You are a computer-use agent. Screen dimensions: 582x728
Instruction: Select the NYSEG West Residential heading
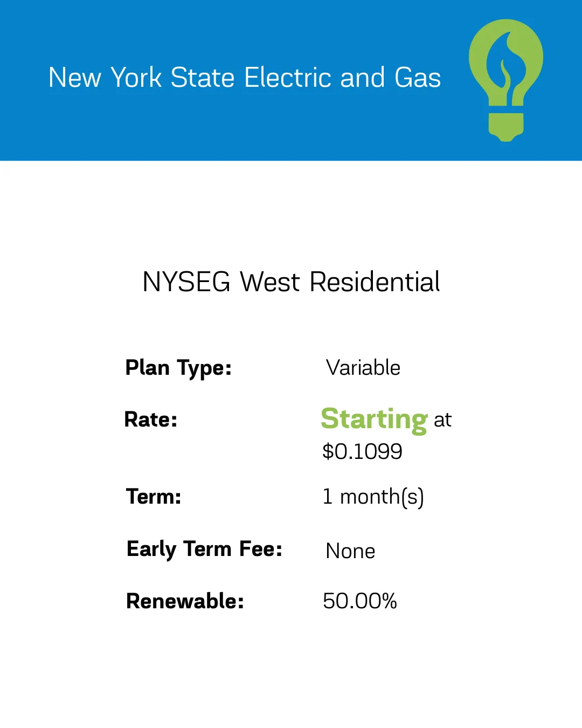tap(291, 282)
